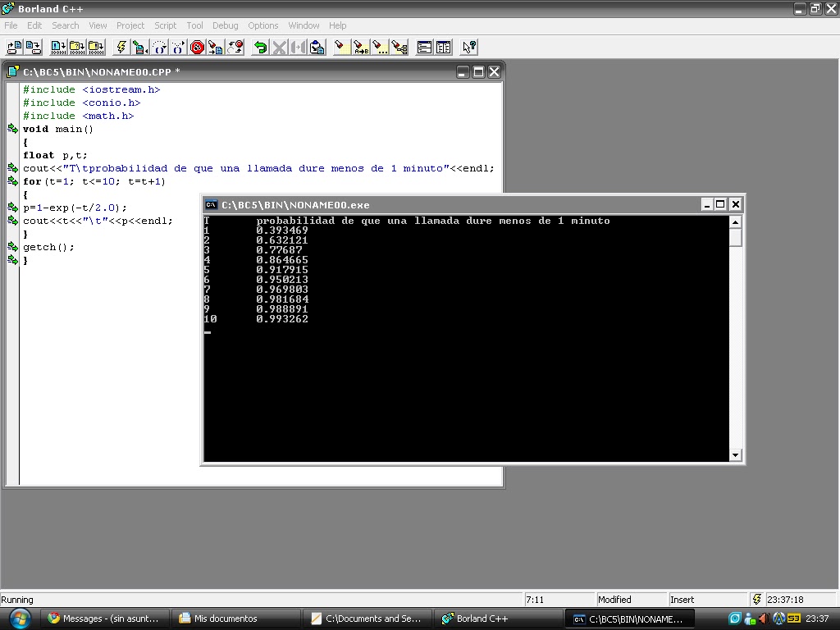840x630 pixels.
Task: Terminate the program with the red stop-sign icon
Action: [x=196, y=47]
